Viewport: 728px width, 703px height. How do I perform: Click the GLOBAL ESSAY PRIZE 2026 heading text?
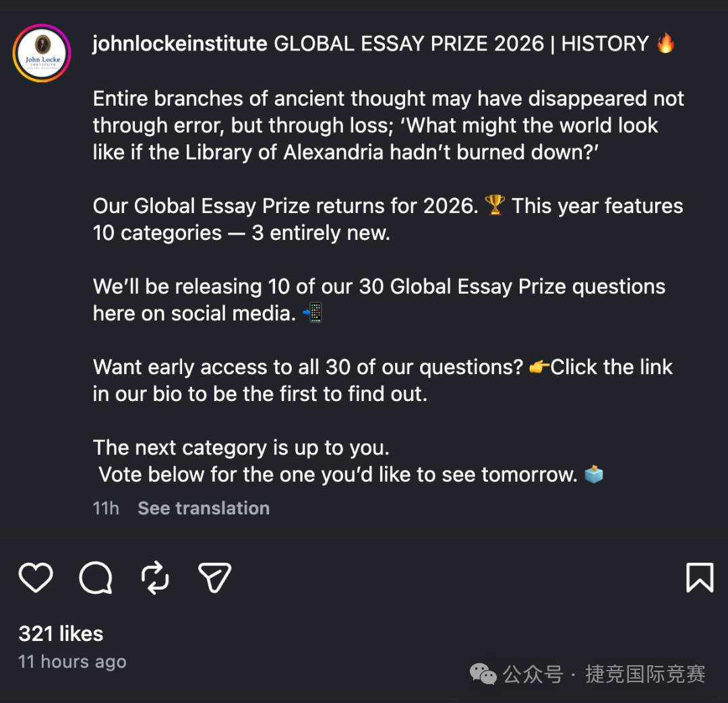point(408,44)
